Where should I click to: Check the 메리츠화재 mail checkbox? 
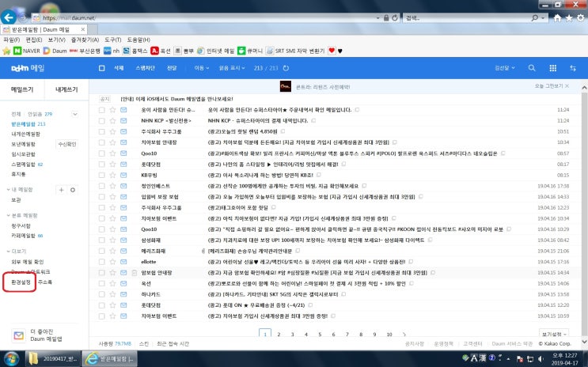click(101, 251)
